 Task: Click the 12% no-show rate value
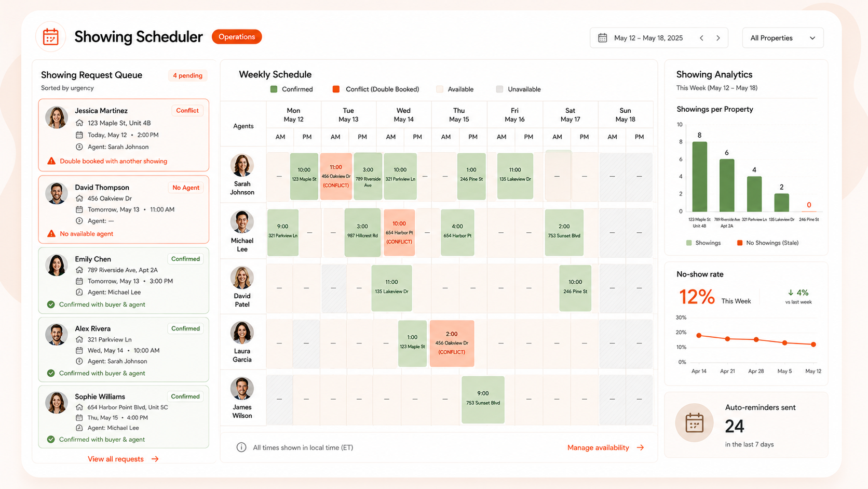697,297
